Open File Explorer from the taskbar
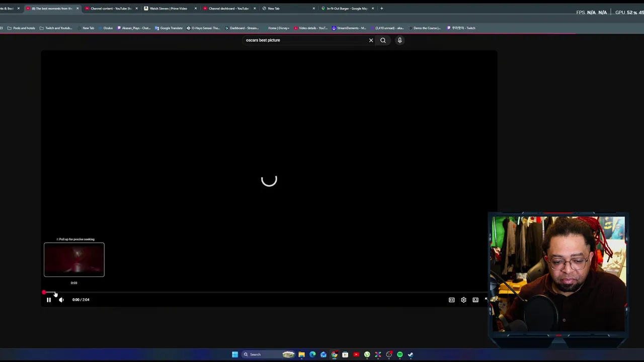 click(301, 354)
